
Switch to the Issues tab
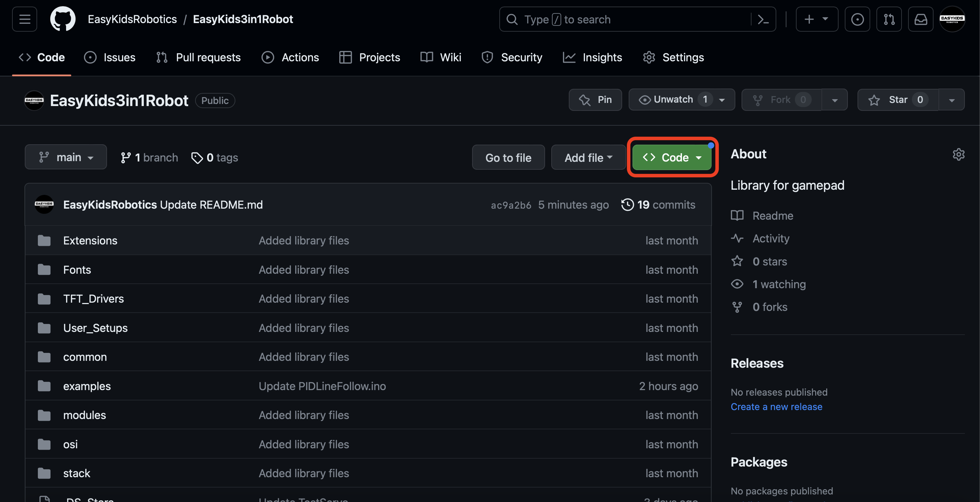tap(109, 57)
